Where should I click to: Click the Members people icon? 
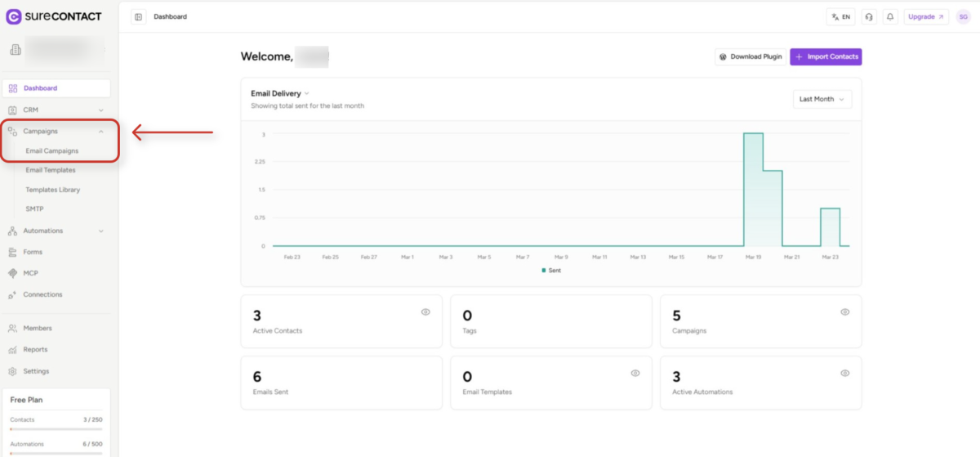[13, 328]
